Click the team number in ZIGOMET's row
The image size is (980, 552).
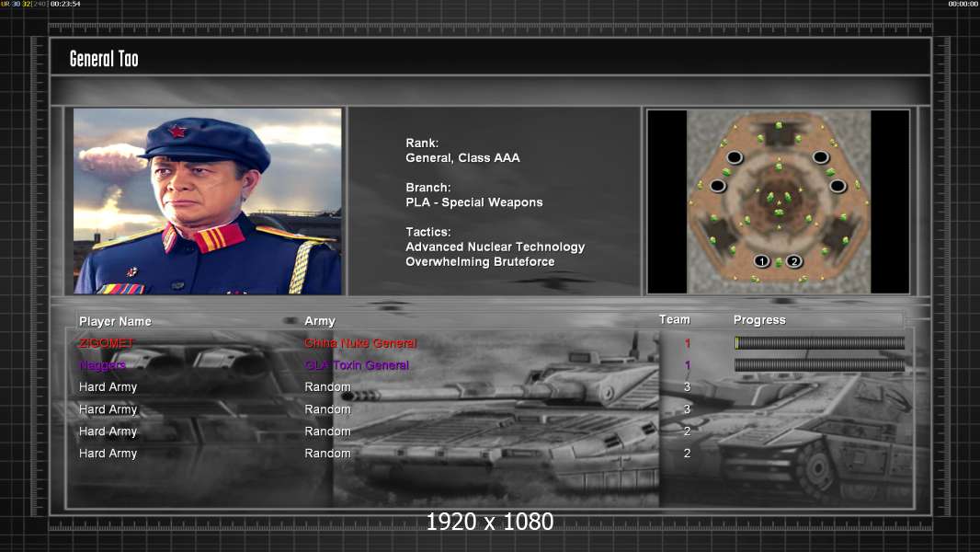687,343
